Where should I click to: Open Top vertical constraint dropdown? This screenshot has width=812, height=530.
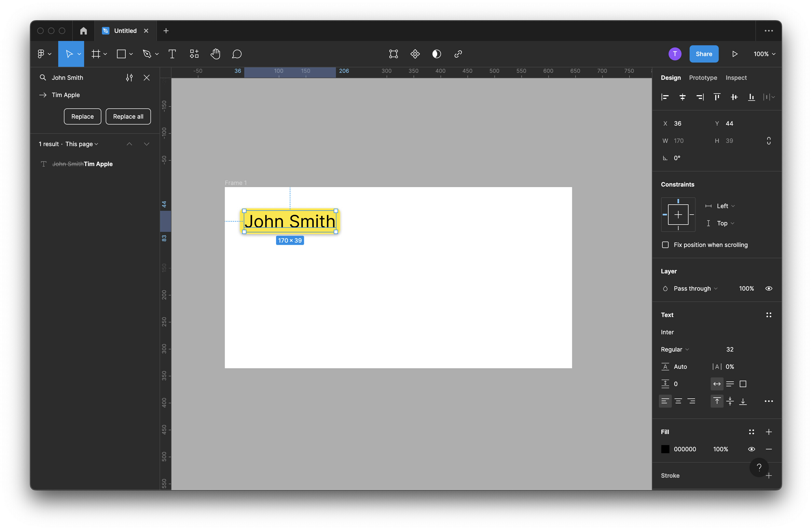[x=725, y=223]
